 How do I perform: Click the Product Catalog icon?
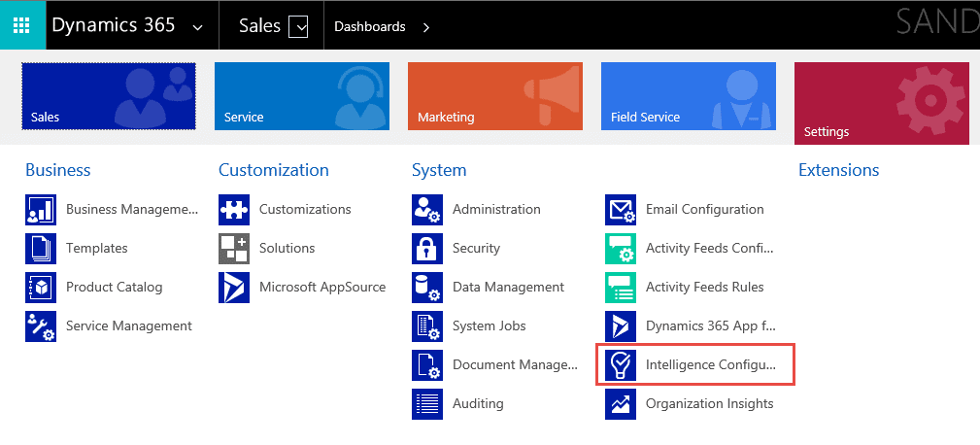pyautogui.click(x=41, y=287)
